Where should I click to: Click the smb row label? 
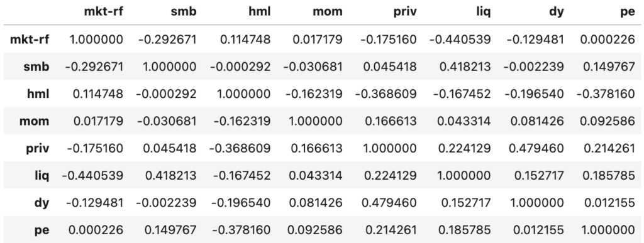pos(36,67)
